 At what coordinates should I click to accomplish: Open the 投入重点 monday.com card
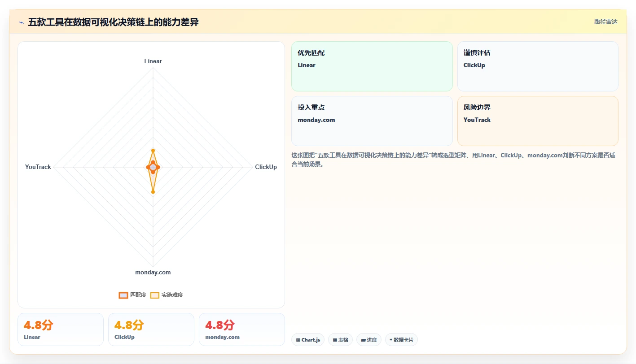(x=372, y=121)
